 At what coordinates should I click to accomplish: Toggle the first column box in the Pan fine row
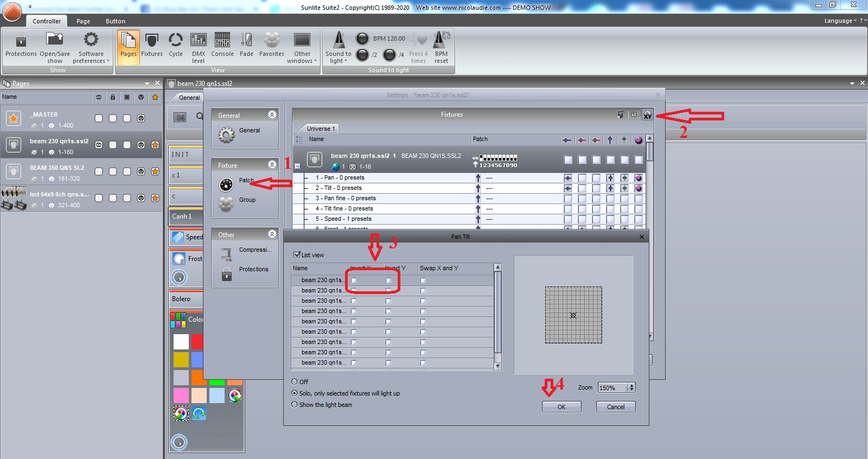point(568,199)
